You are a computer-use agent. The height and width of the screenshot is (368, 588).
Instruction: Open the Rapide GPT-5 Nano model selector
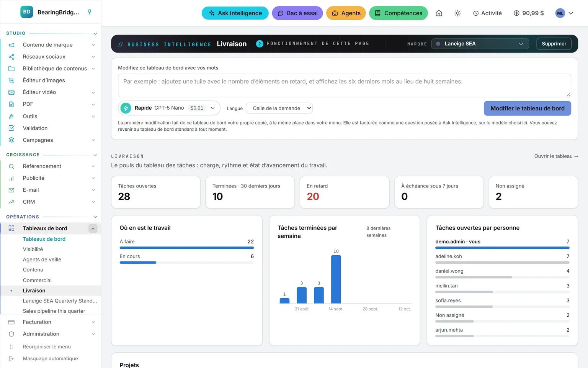coord(169,108)
